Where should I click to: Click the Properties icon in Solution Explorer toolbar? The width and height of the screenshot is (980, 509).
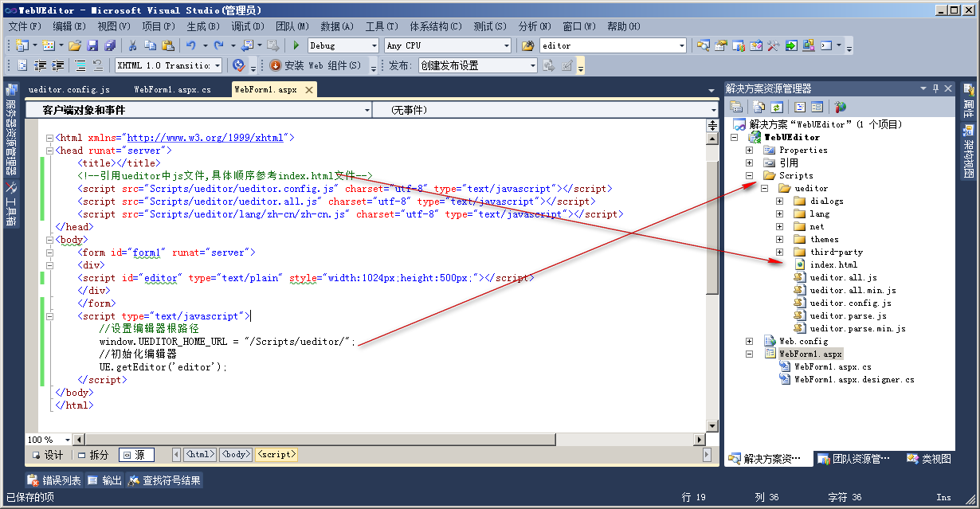(737, 107)
